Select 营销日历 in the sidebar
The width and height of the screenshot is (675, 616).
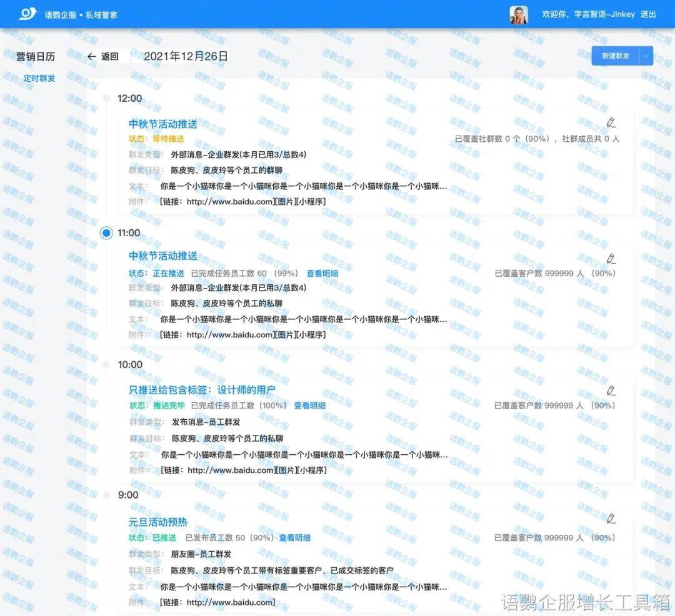click(36, 56)
